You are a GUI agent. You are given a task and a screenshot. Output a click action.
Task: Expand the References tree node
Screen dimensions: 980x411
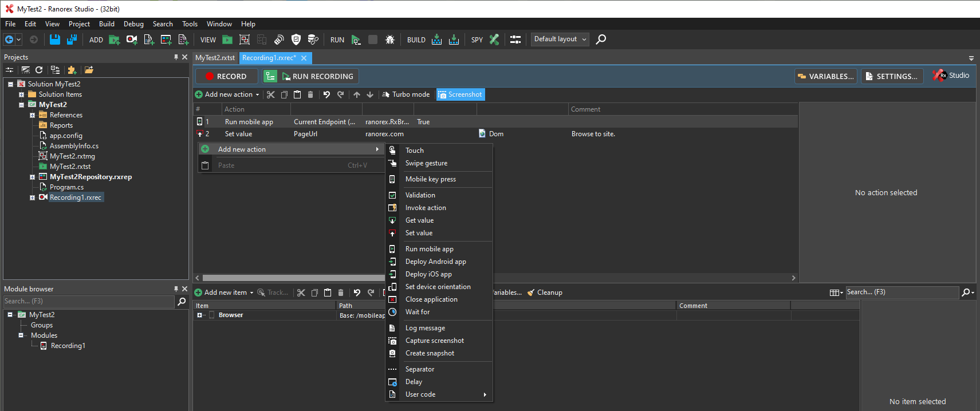(33, 115)
